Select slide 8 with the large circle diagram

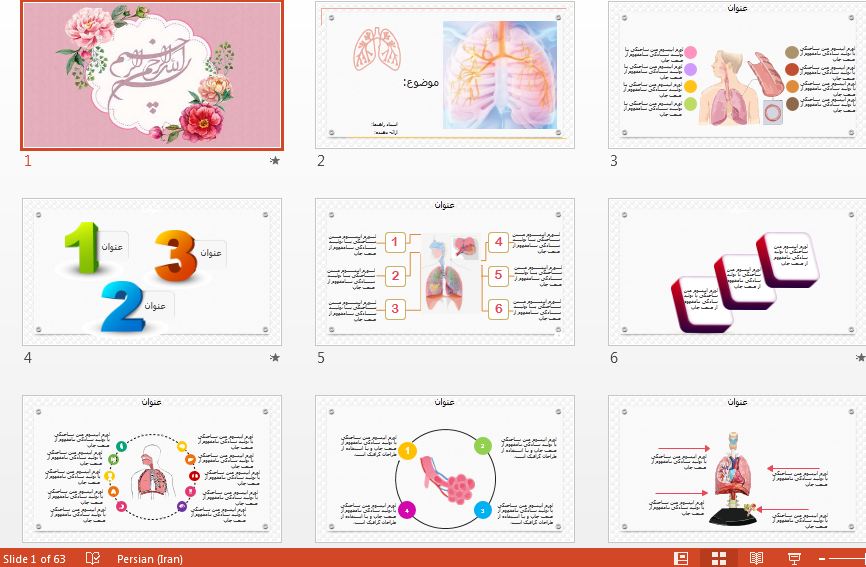point(445,468)
